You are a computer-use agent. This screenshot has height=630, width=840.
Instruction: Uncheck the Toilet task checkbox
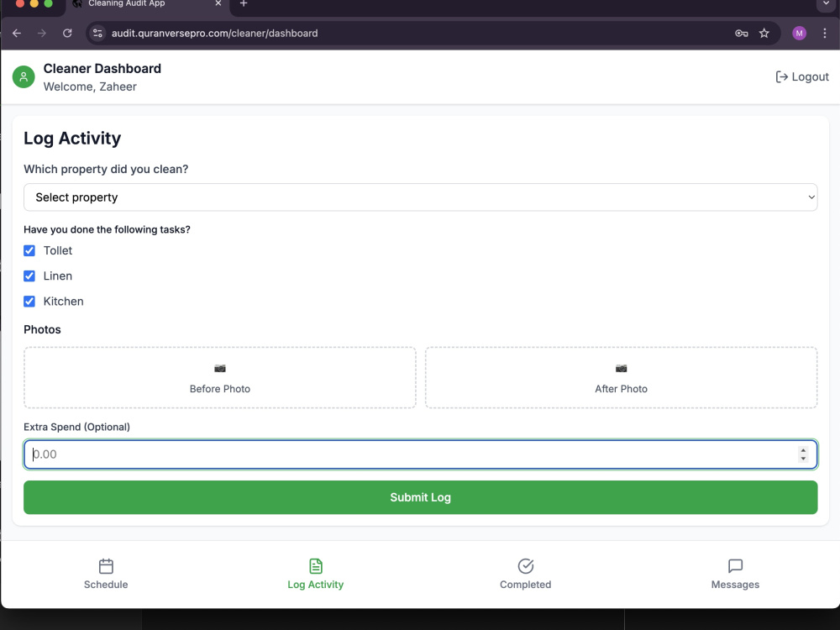(29, 250)
